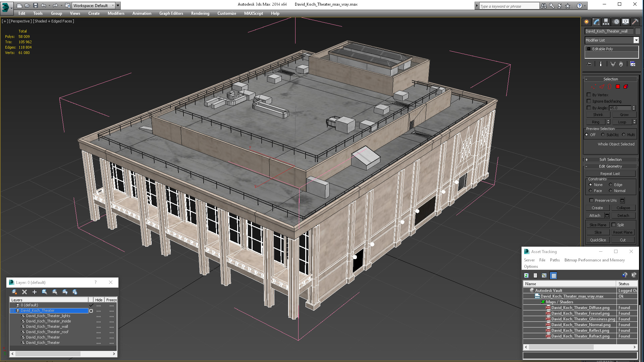This screenshot has width=644, height=362.
Task: Open the Utilities hammer panel tab
Action: [635, 22]
